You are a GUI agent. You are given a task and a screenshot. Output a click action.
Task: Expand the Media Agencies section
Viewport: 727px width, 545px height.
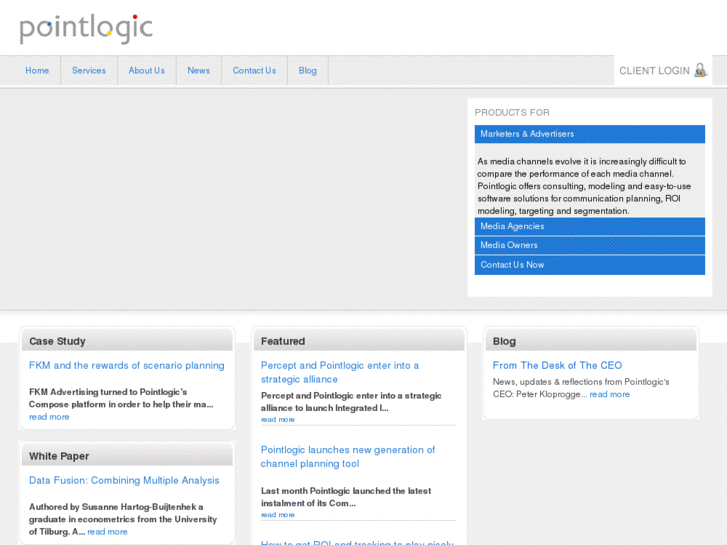(x=590, y=226)
